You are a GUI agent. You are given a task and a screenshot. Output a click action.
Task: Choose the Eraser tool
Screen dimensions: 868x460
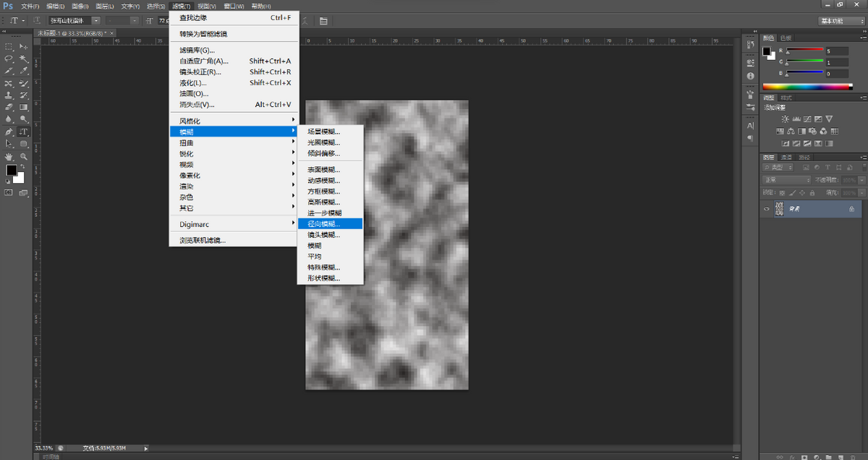tap(9, 107)
